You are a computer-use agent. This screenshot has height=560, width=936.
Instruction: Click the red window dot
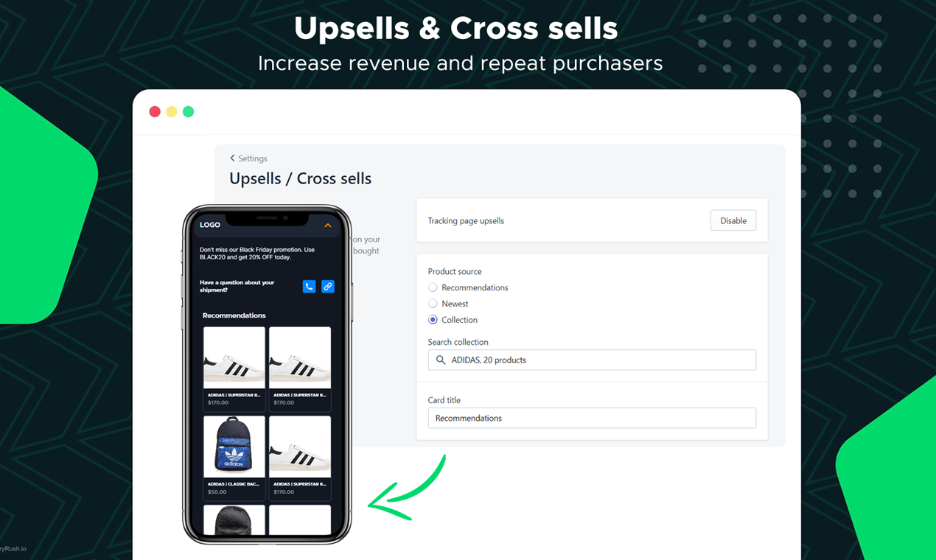point(155,112)
